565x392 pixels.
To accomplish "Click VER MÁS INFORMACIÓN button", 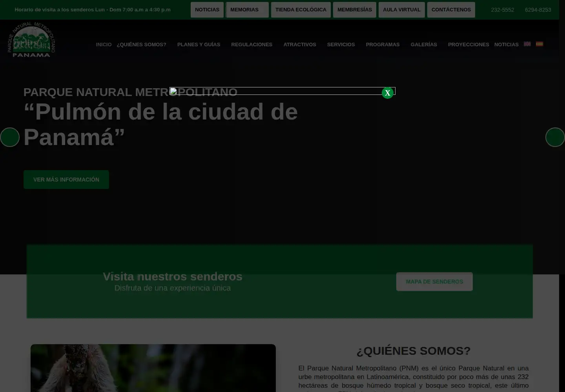I will 66,180.
